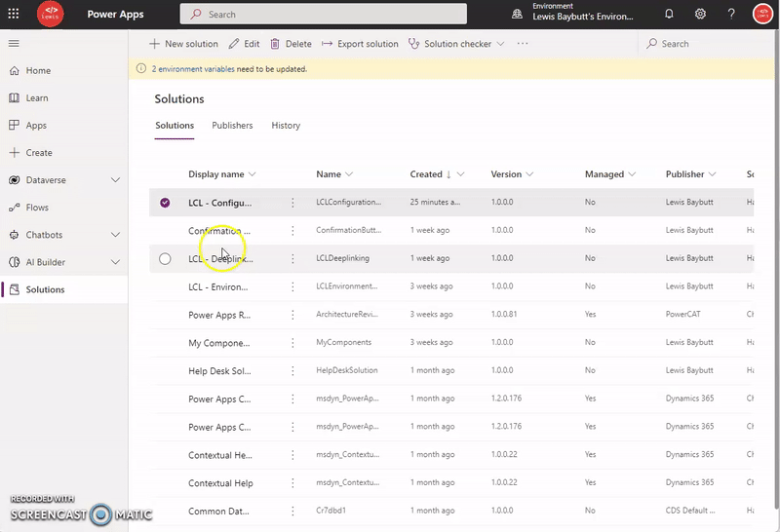Open Version column filter dropdown
Image resolution: width=780 pixels, height=532 pixels.
click(529, 174)
